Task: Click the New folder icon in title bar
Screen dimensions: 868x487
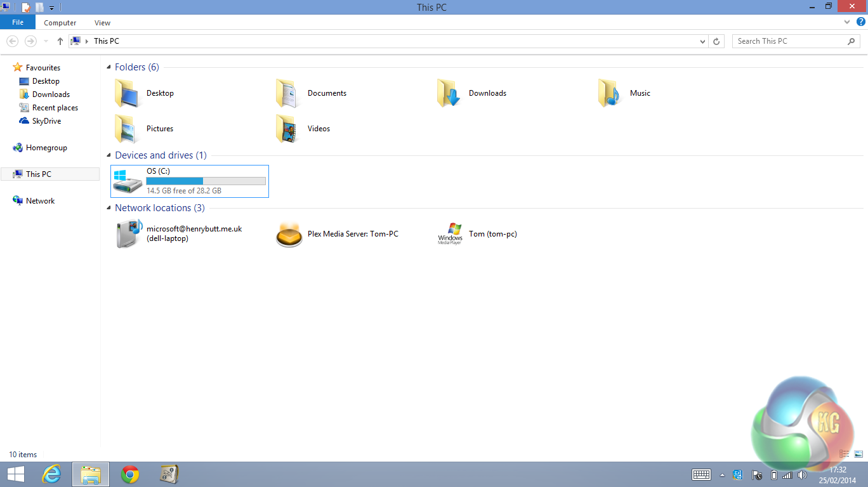Action: click(39, 7)
